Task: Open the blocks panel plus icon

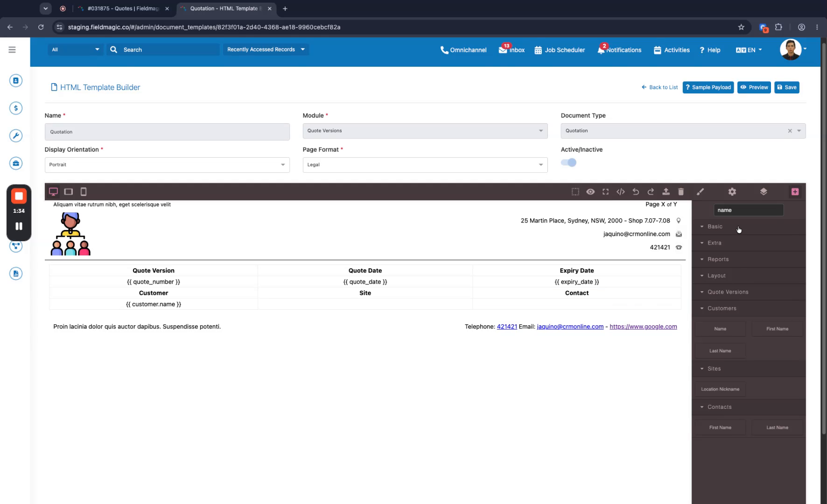Action: pyautogui.click(x=795, y=192)
